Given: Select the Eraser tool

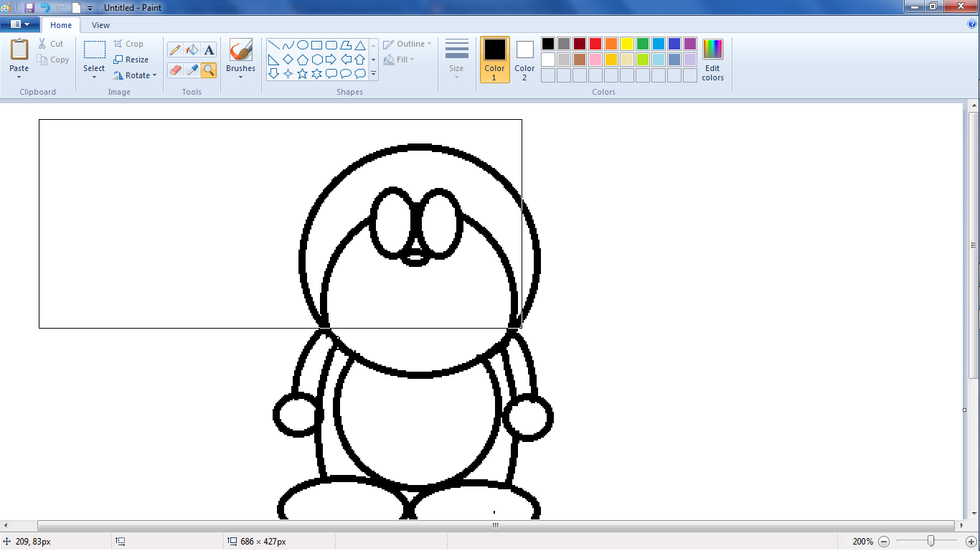Looking at the screenshot, I should (175, 70).
